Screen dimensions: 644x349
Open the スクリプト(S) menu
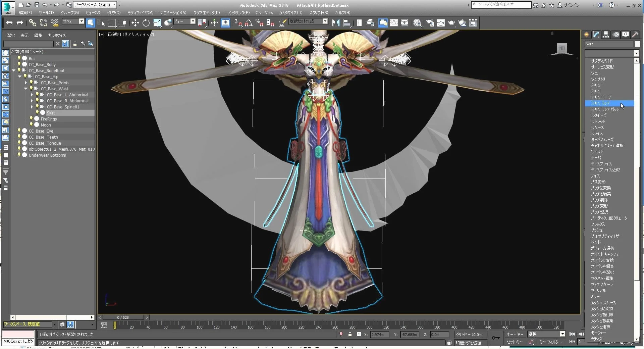click(x=319, y=13)
